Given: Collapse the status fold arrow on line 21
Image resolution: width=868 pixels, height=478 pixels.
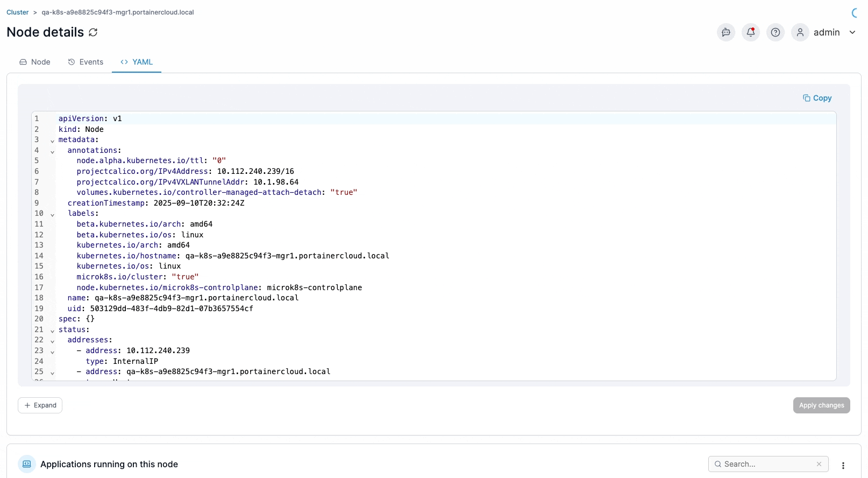Looking at the screenshot, I should tap(52, 331).
